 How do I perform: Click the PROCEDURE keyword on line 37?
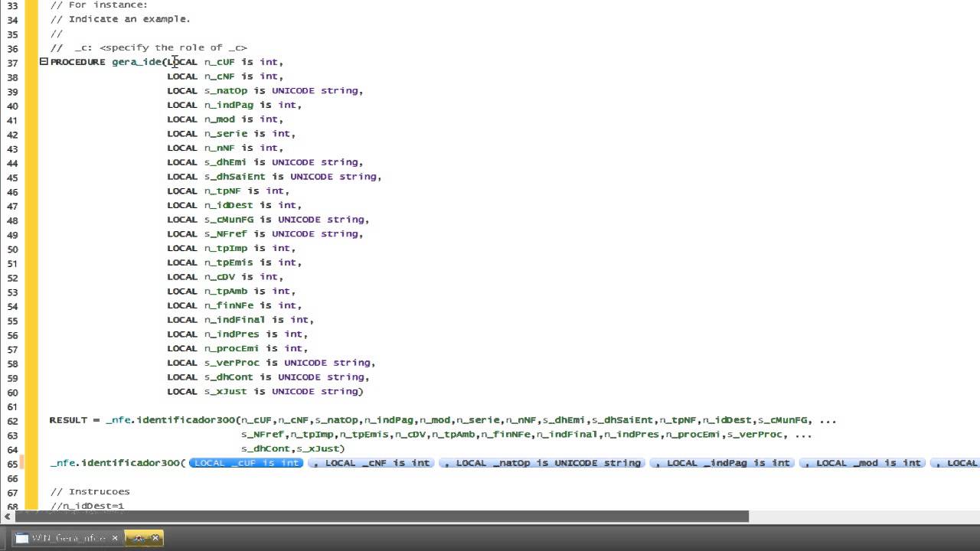coord(77,62)
